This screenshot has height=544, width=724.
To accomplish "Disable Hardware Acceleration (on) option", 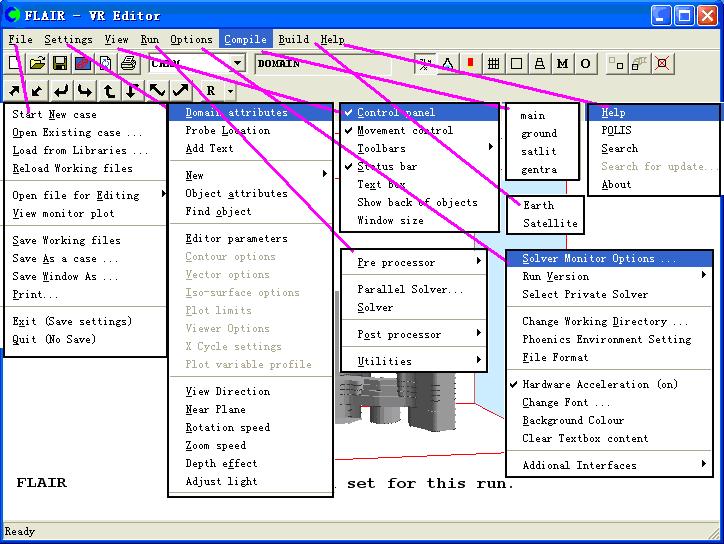I will (x=599, y=385).
